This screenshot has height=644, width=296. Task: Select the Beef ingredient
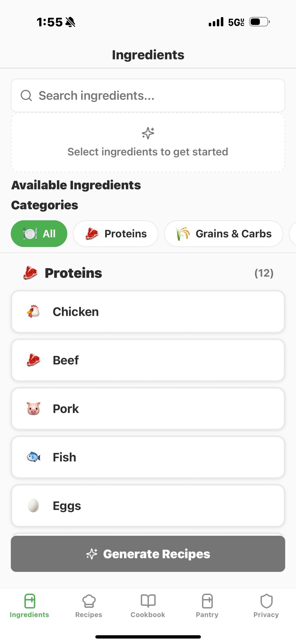(148, 360)
